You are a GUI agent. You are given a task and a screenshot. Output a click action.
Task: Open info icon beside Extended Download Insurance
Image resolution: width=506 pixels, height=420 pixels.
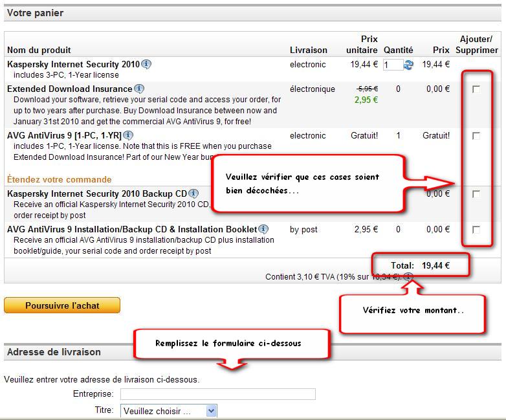139,89
